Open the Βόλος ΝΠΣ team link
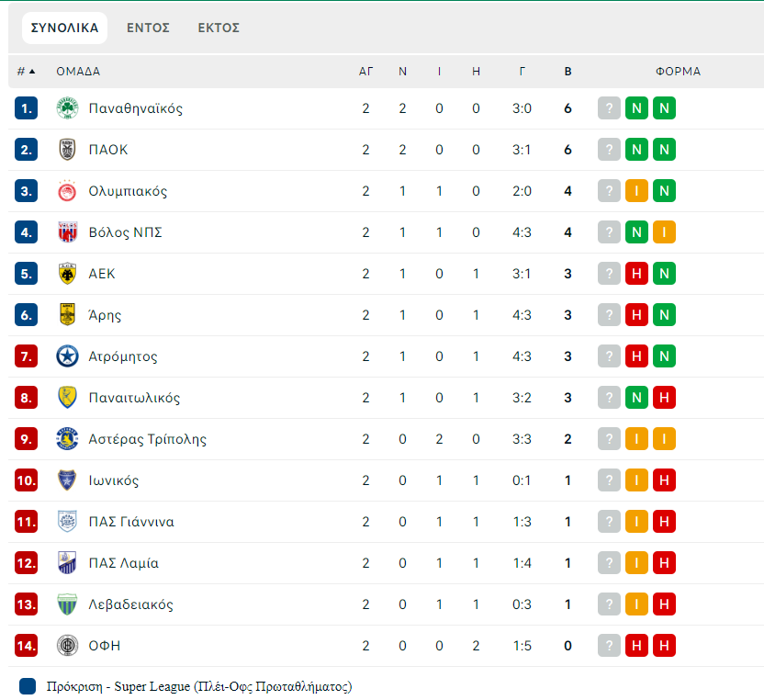The image size is (764, 700). [125, 232]
